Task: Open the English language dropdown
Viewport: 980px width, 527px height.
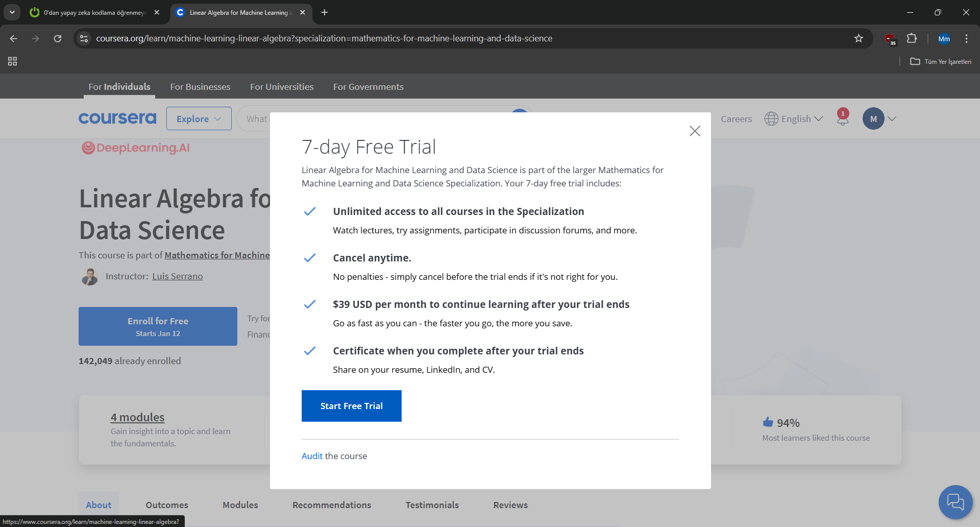Action: (x=794, y=119)
